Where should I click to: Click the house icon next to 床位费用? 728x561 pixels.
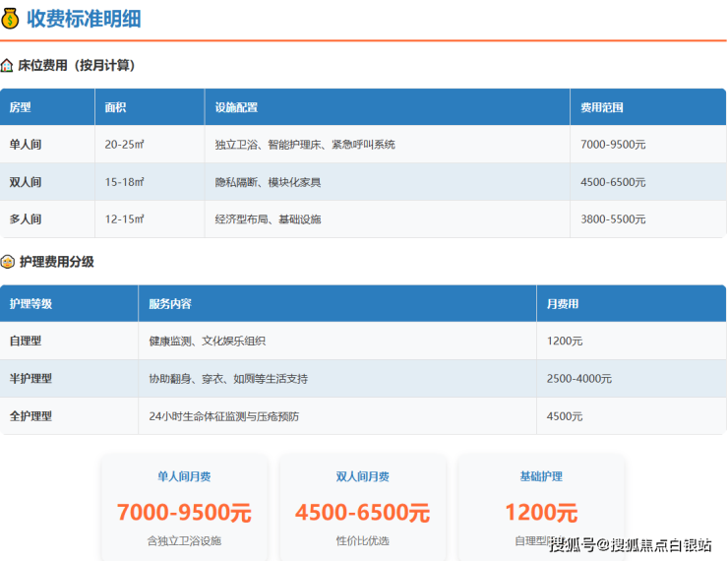click(8, 66)
